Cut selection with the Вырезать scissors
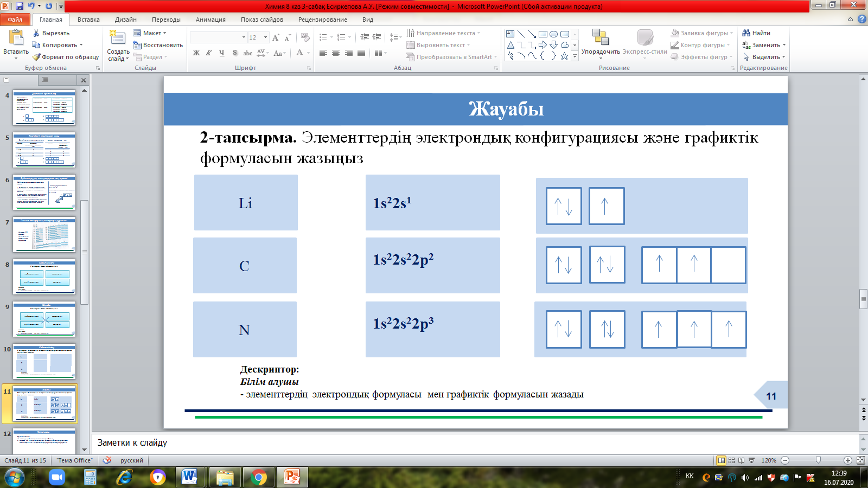Viewport: 868px width, 488px height. (x=51, y=33)
